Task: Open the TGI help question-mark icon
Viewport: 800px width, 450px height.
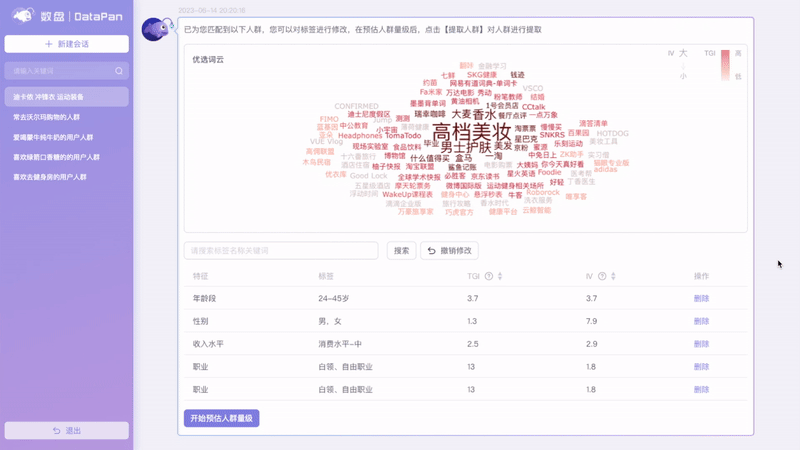Action: tap(489, 276)
